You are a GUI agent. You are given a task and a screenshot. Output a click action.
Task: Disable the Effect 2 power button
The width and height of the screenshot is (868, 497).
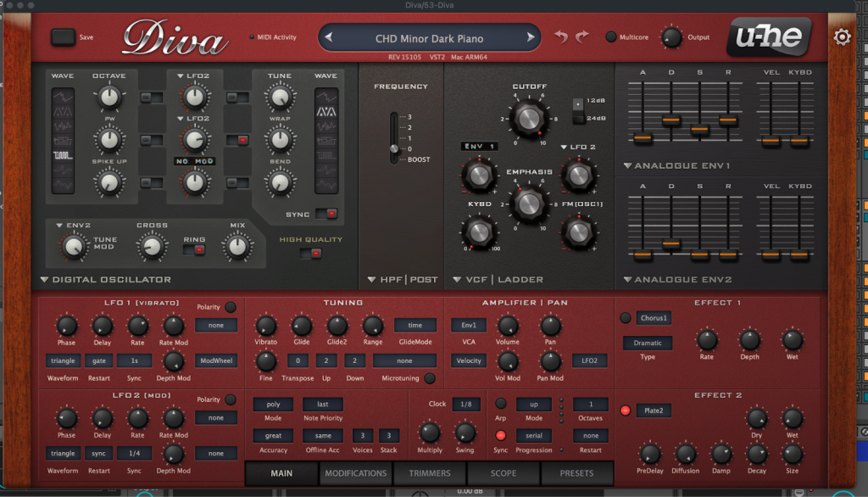coord(626,410)
